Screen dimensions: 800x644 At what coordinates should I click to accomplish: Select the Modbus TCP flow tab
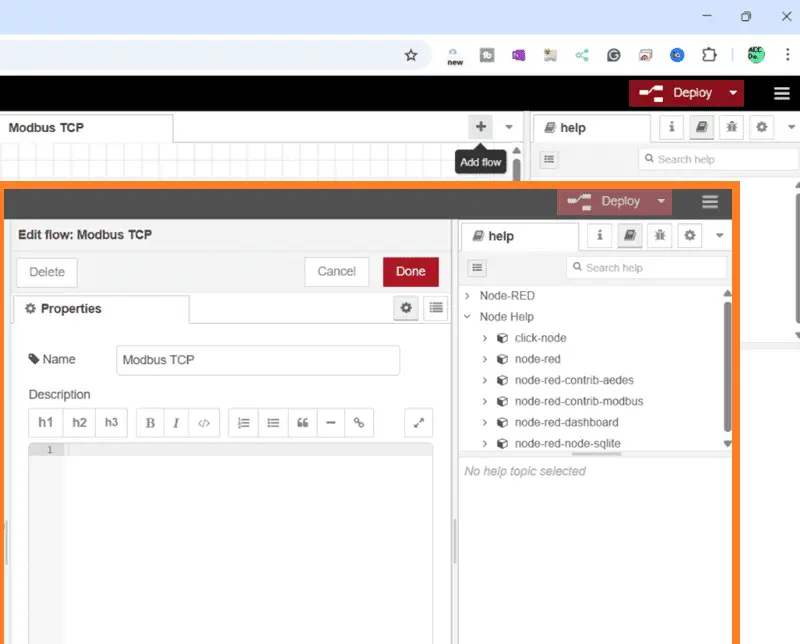click(86, 128)
